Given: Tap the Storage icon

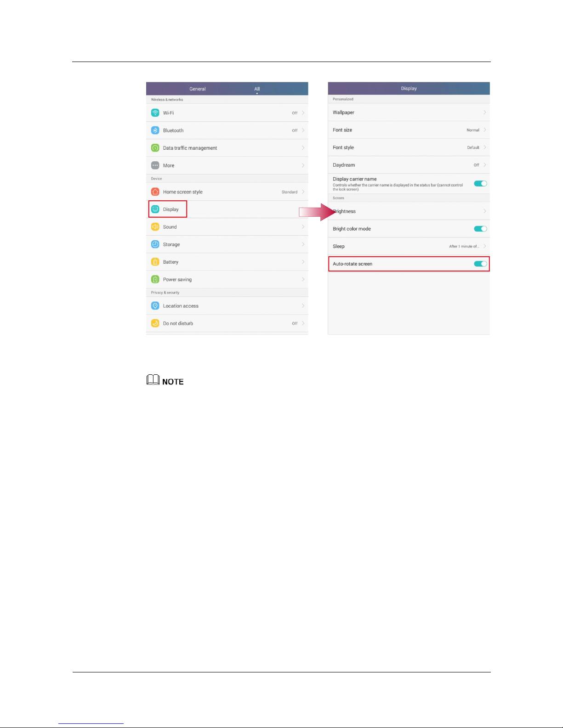Looking at the screenshot, I should click(155, 244).
